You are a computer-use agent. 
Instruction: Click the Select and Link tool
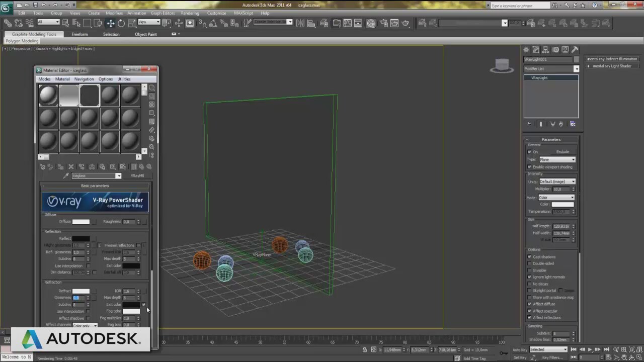pos(8,23)
